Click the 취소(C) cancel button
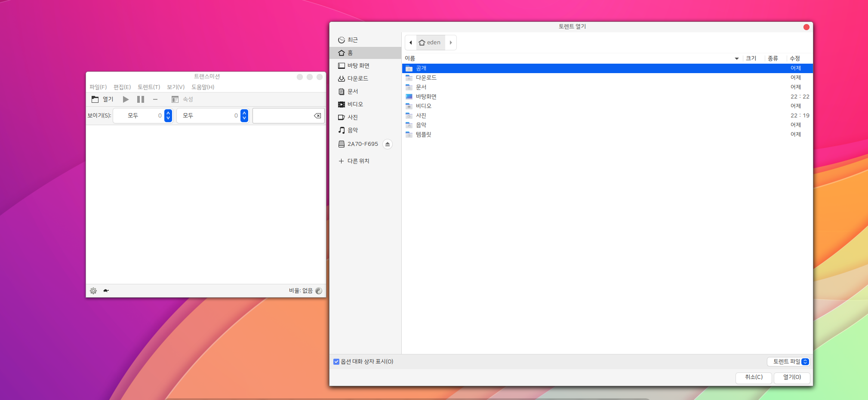Image resolution: width=868 pixels, height=400 pixels. point(754,377)
